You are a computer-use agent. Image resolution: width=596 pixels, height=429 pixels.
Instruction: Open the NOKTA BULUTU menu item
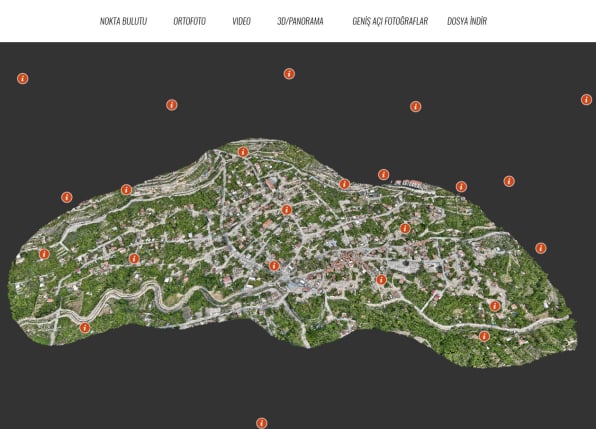pos(123,21)
